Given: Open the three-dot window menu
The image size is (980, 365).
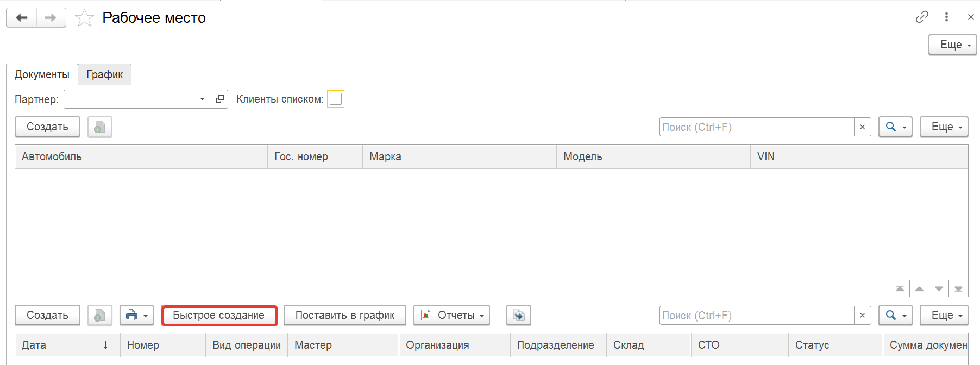Looking at the screenshot, I should tap(946, 17).
